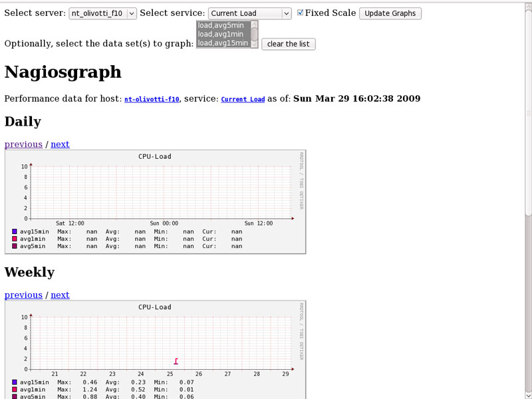Toggle the Fixed Scale checkbox

[x=300, y=13]
